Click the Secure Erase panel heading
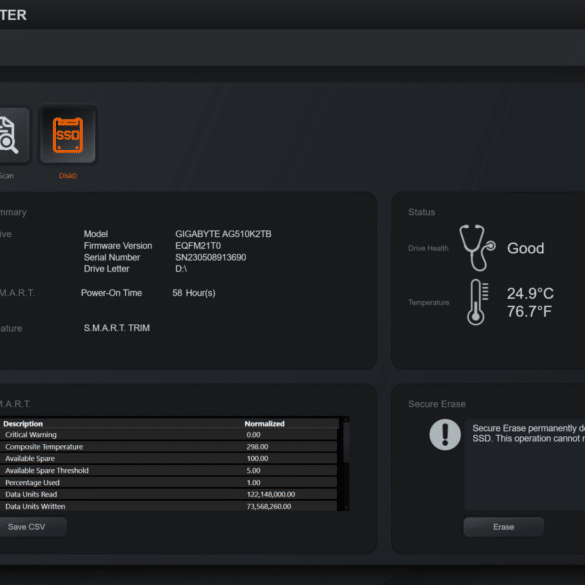Image resolution: width=585 pixels, height=585 pixels. tap(437, 404)
